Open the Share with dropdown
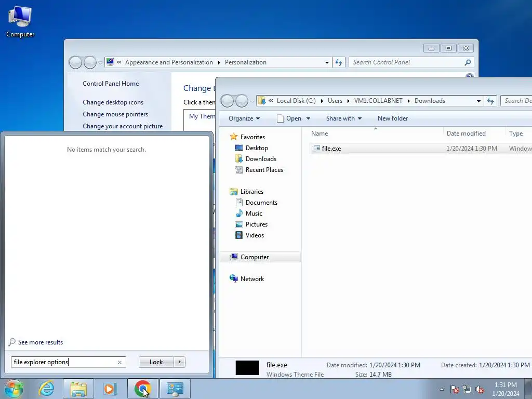Screen dimensions: 532x399 tap(344, 118)
